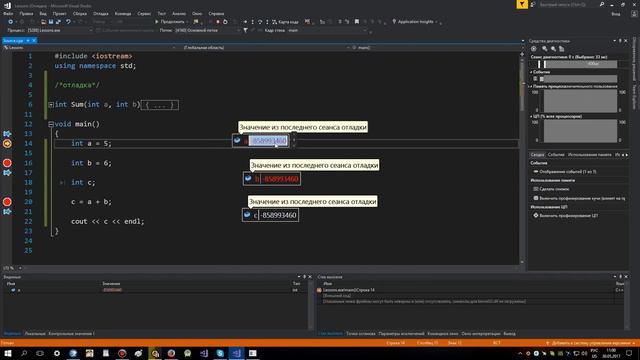Click the value -858993460 in the 'c' data tip
640x360 pixels.
pyautogui.click(x=278, y=215)
